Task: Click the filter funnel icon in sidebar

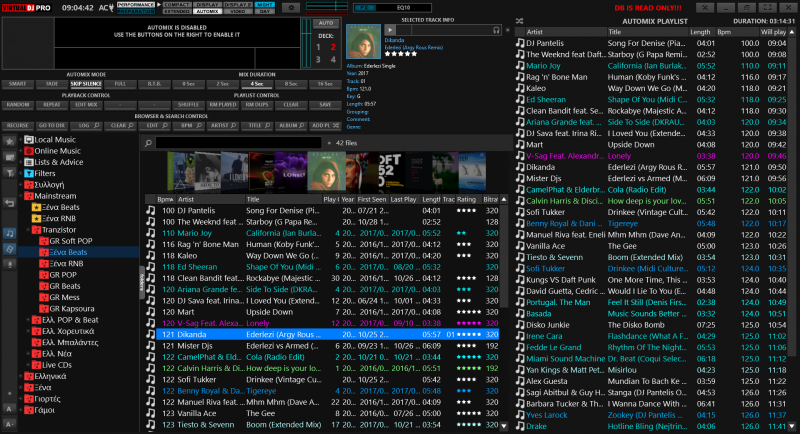Action: (x=9, y=173)
